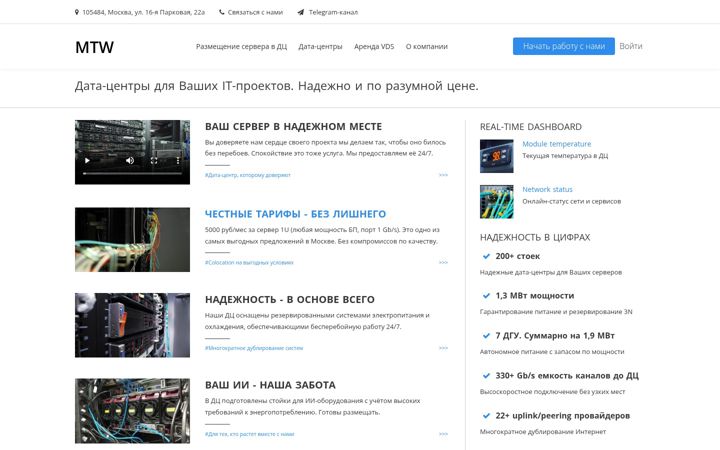Viewport: 720px width, 450px height.
Task: Open the Аренда VDS menu item
Action: click(x=374, y=46)
